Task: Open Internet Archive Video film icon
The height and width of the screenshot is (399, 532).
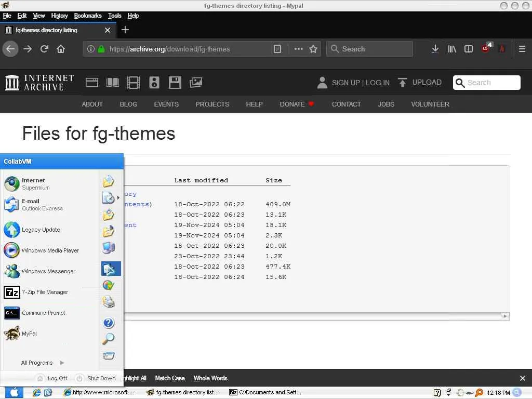Action: pos(134,83)
